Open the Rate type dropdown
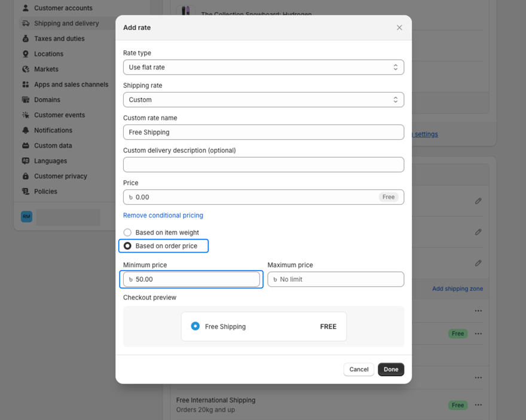This screenshot has height=420, width=526. [263, 68]
